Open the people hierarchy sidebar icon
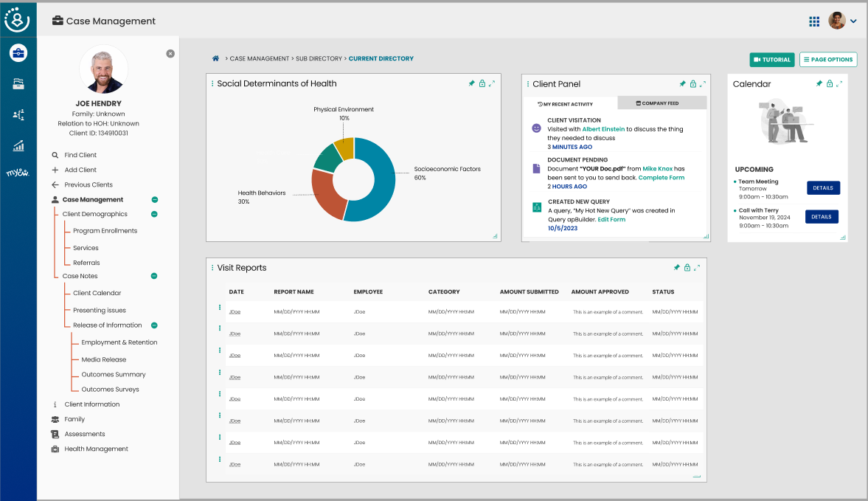Image resolution: width=868 pixels, height=501 pixels. tap(18, 114)
